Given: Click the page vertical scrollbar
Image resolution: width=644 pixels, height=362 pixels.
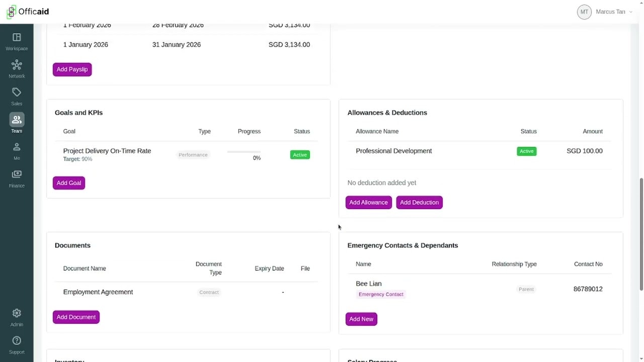Looking at the screenshot, I should [641, 234].
